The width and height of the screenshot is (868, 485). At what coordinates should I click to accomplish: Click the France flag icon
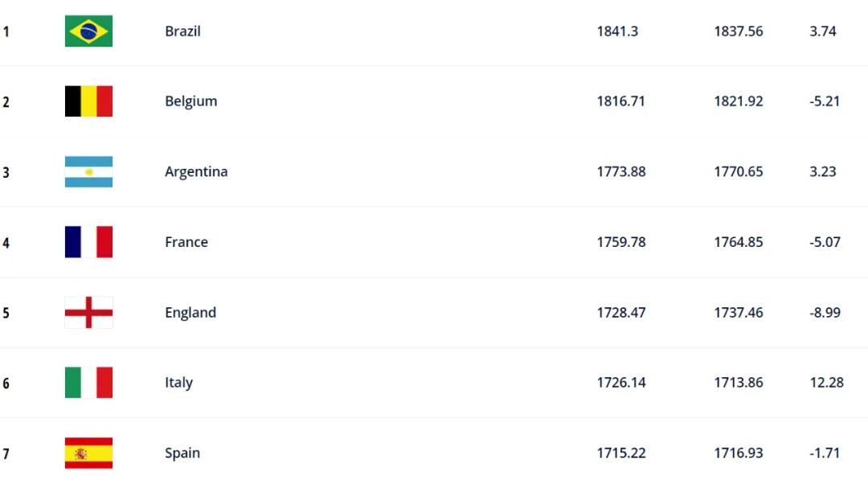[x=88, y=241]
